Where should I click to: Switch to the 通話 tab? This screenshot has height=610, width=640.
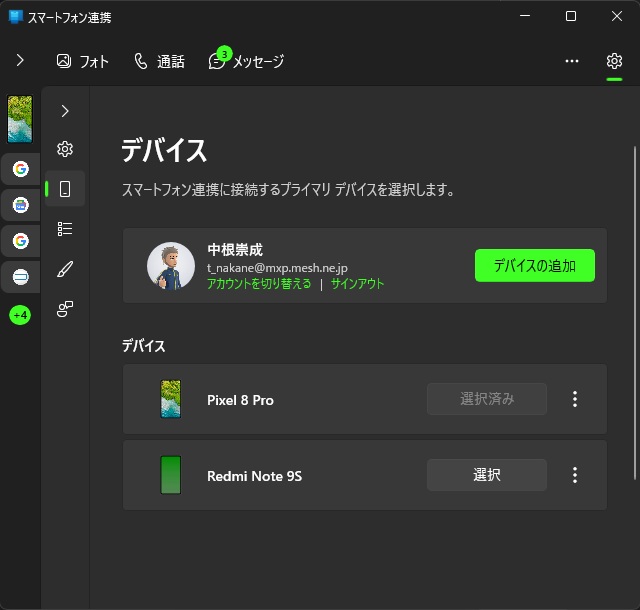pos(159,61)
